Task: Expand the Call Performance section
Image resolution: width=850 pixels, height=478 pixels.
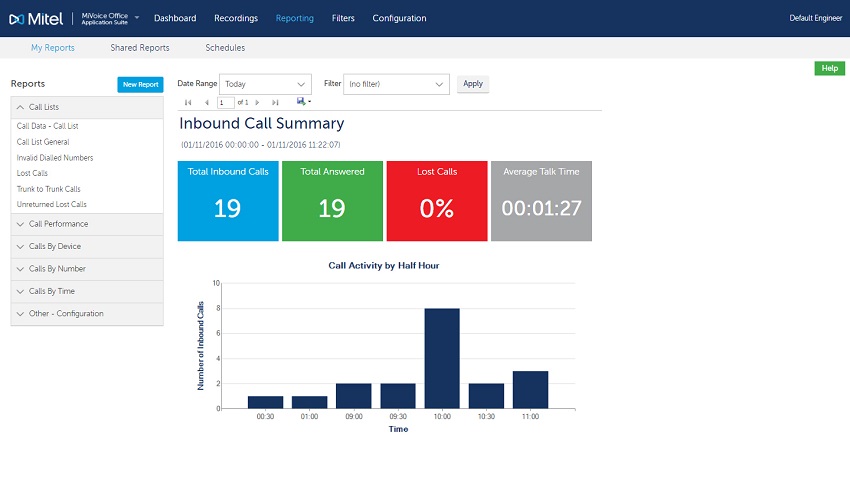Action: point(87,224)
